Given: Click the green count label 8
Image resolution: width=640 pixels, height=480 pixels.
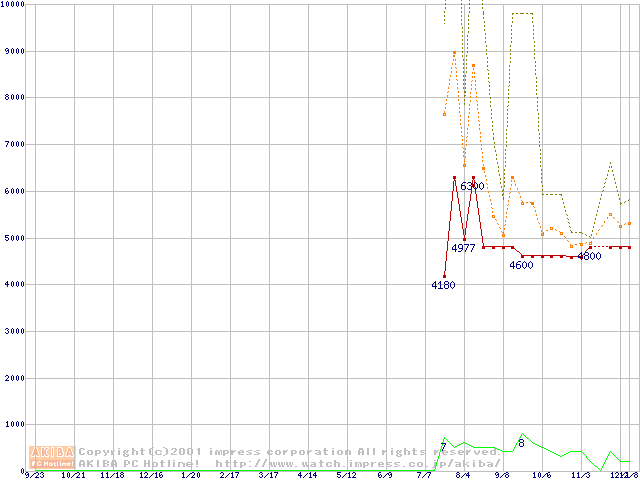Looking at the screenshot, I should (x=521, y=443).
